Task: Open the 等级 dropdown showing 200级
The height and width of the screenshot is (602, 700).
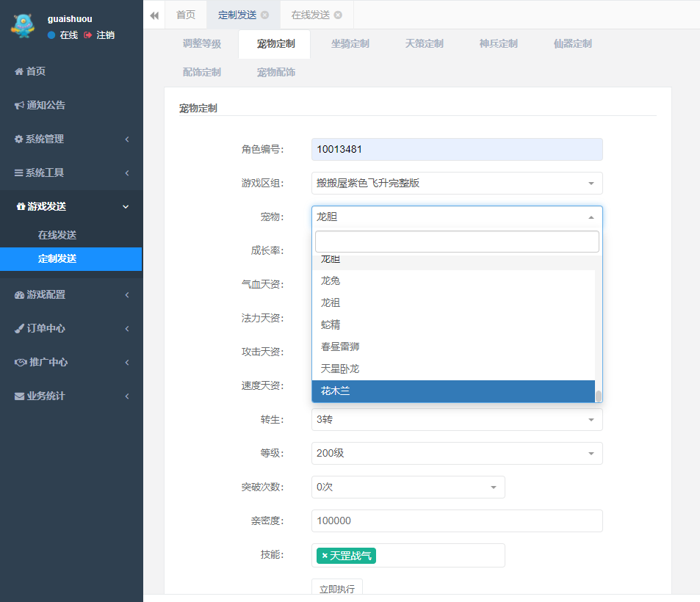Action: [456, 454]
